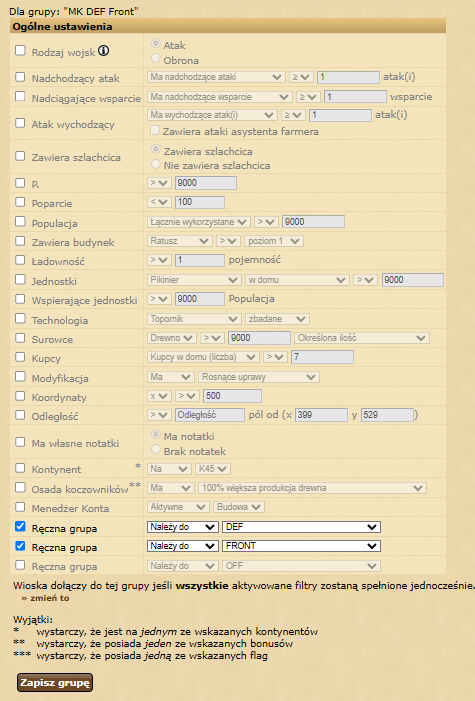Open the Aktywne account manager dropdown
Image resolution: width=475 pixels, height=701 pixels.
tap(178, 507)
